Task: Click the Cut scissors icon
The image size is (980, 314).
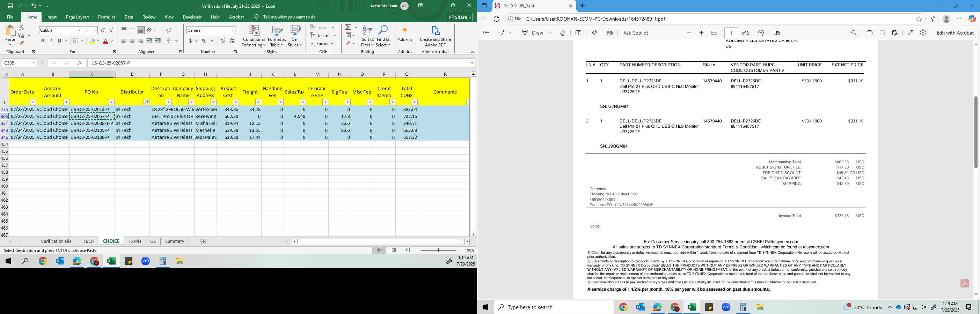Action: point(21,27)
